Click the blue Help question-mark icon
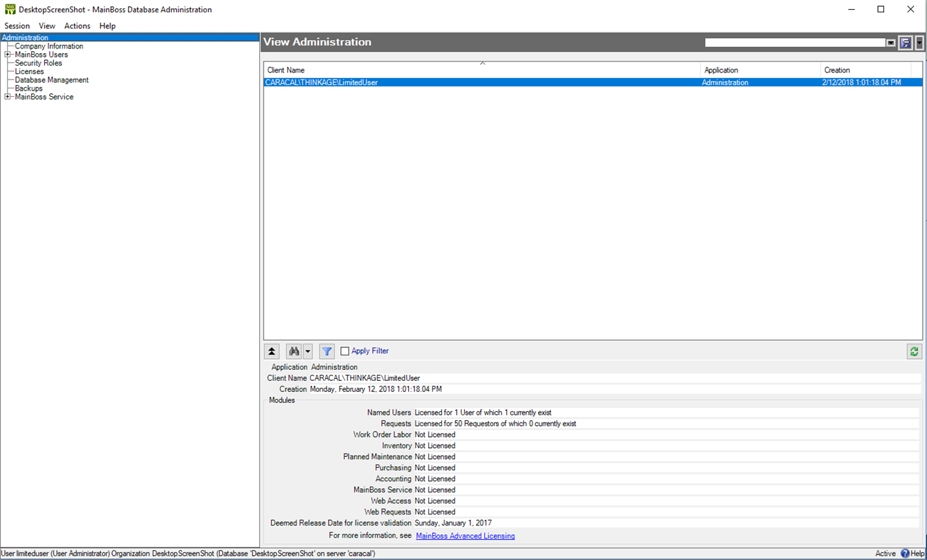 (x=904, y=554)
